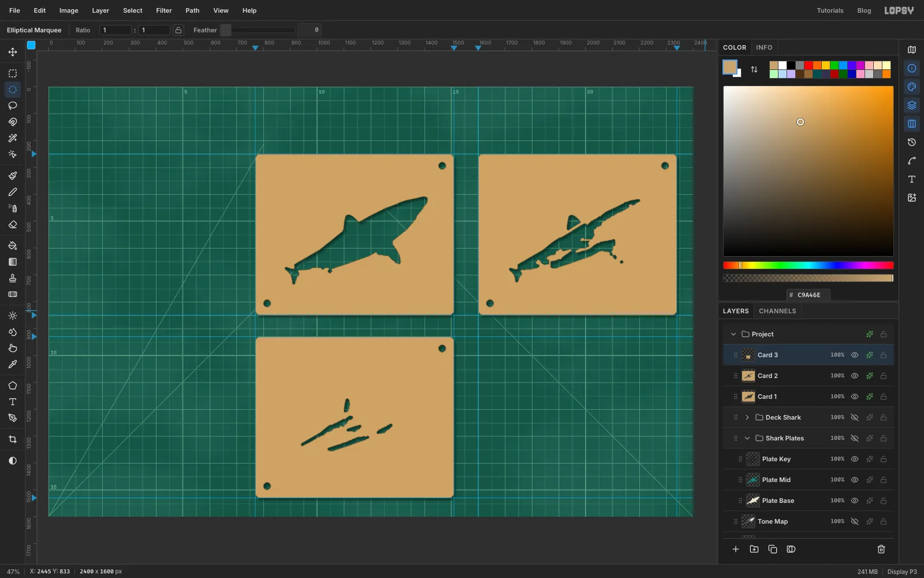
Task: Toggle lock on Card 1 layer
Action: point(884,397)
